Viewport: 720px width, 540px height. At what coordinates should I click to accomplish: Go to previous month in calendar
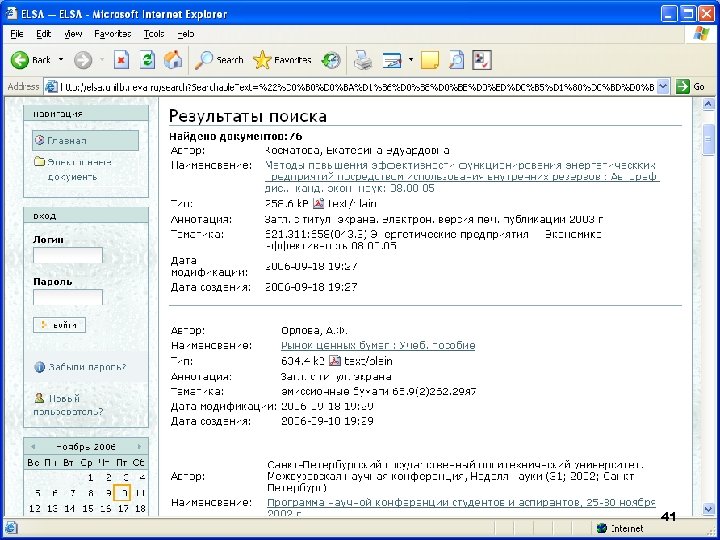point(33,446)
